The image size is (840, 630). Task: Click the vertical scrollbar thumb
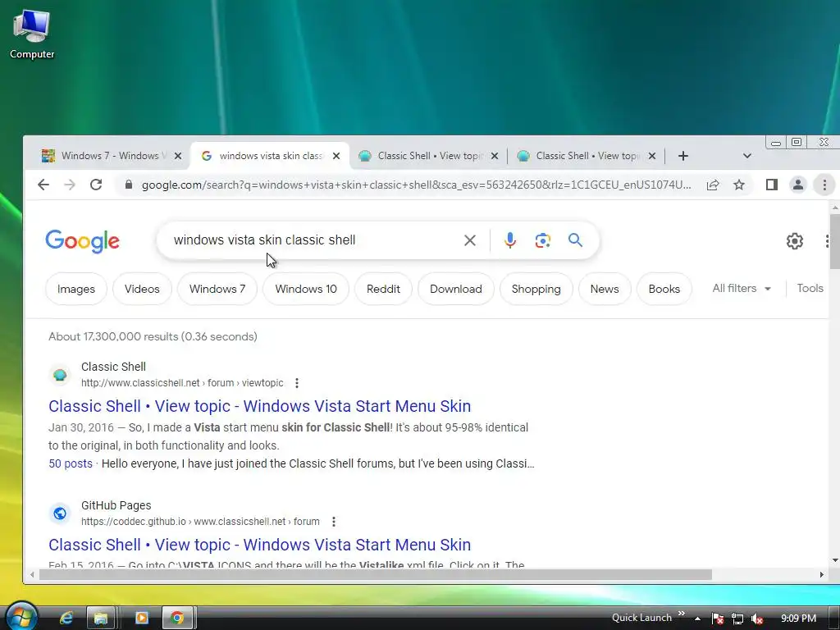834,242
